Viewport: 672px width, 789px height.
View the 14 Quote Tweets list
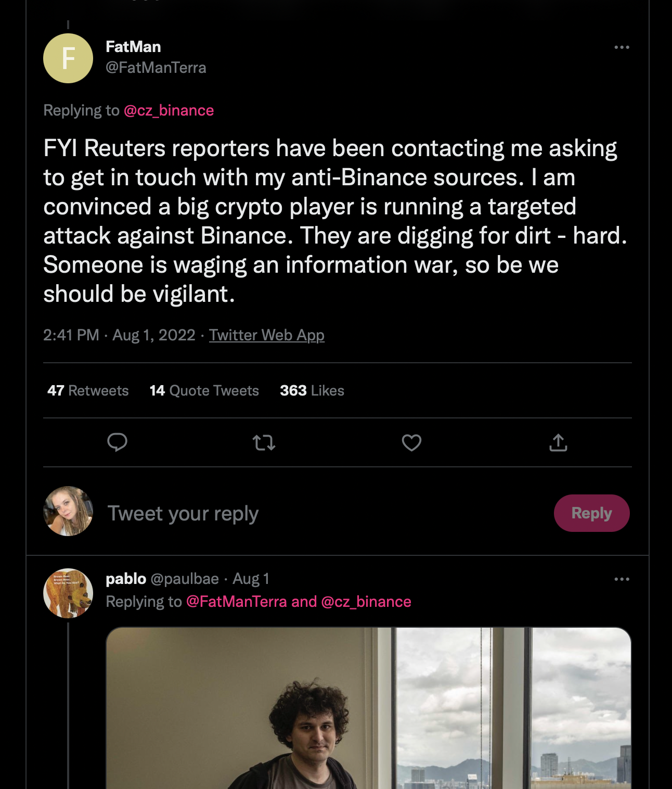coord(204,391)
